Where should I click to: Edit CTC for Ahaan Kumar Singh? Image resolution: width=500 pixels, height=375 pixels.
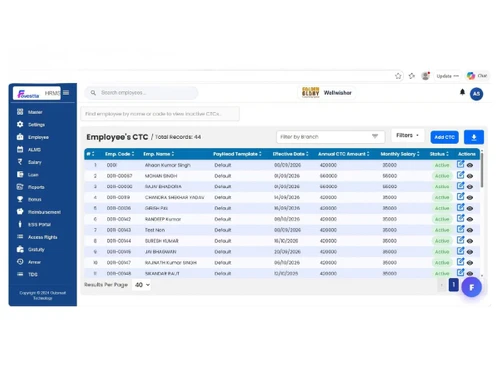(x=460, y=164)
